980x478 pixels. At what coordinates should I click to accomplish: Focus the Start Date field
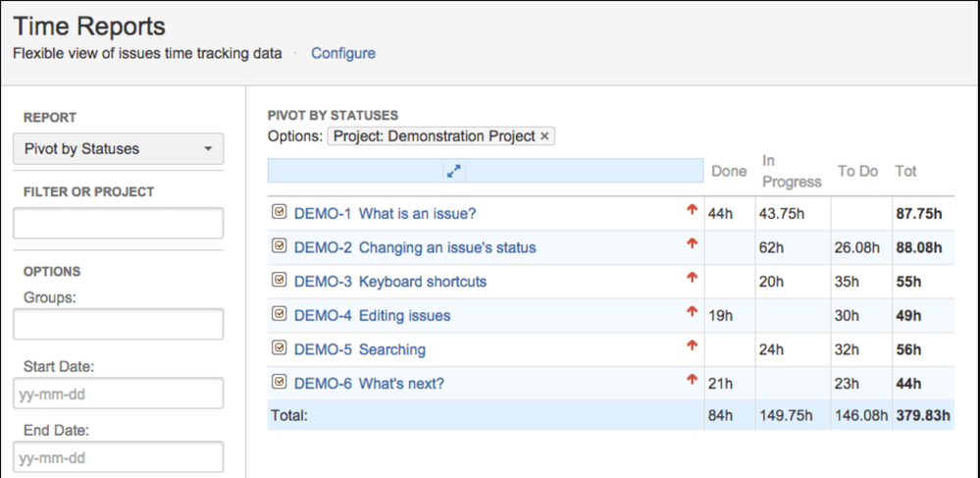118,394
